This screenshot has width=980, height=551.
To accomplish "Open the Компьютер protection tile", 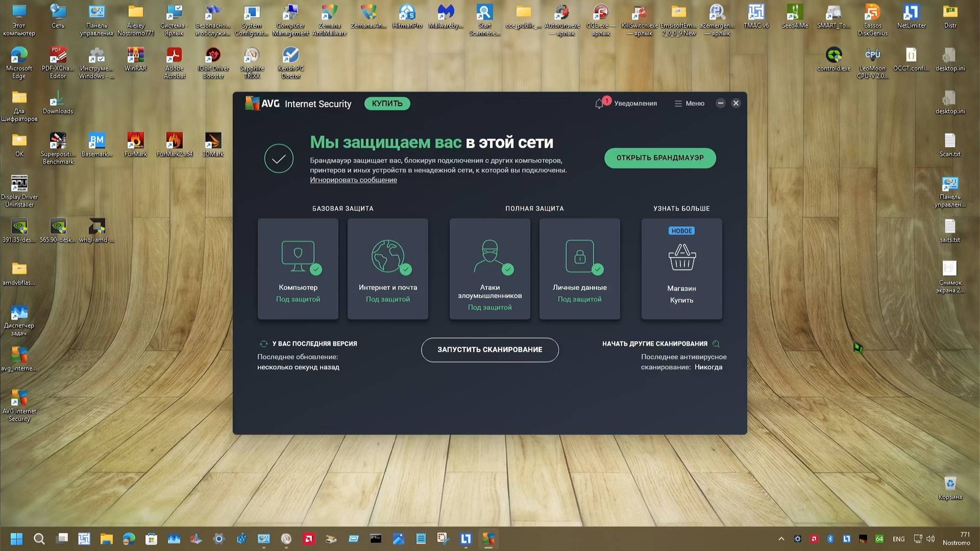I will (x=298, y=269).
